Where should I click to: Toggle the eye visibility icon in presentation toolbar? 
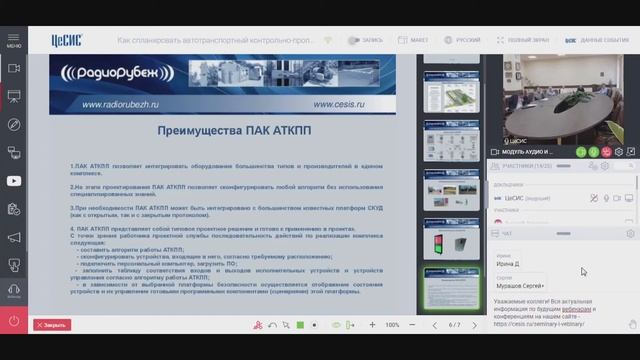pos(336,325)
